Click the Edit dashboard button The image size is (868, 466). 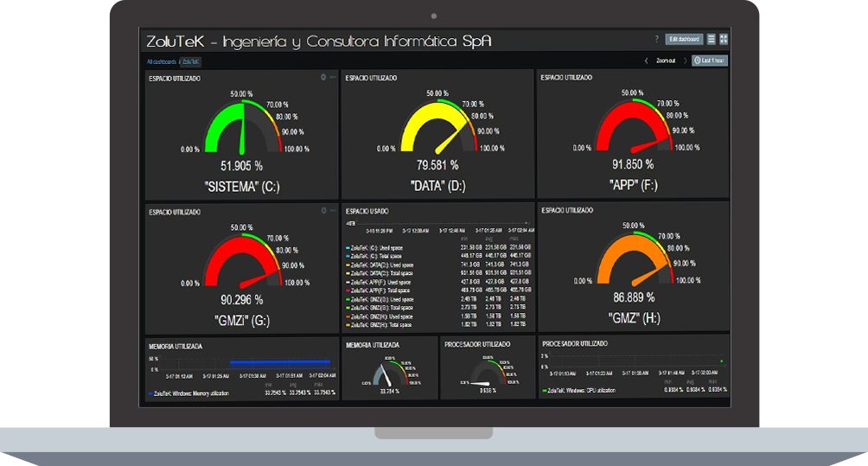pyautogui.click(x=684, y=39)
